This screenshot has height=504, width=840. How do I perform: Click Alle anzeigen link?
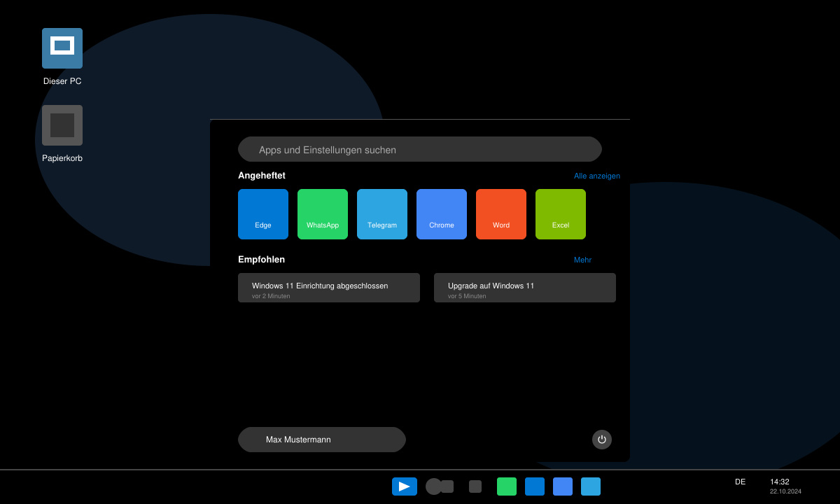click(597, 176)
